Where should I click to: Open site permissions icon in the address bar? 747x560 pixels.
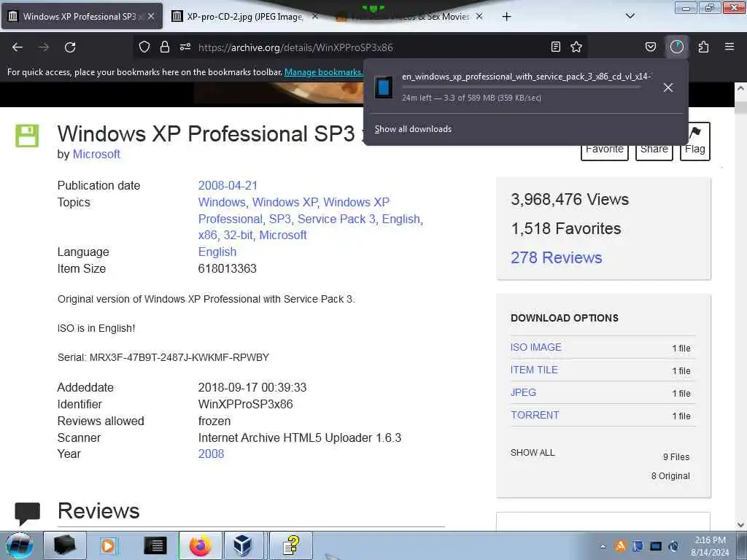[185, 47]
